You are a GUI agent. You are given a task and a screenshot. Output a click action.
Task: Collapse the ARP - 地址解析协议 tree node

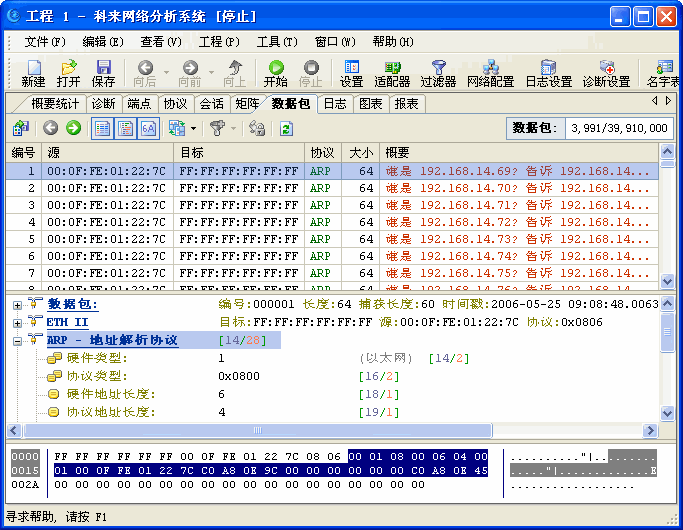tap(17, 341)
